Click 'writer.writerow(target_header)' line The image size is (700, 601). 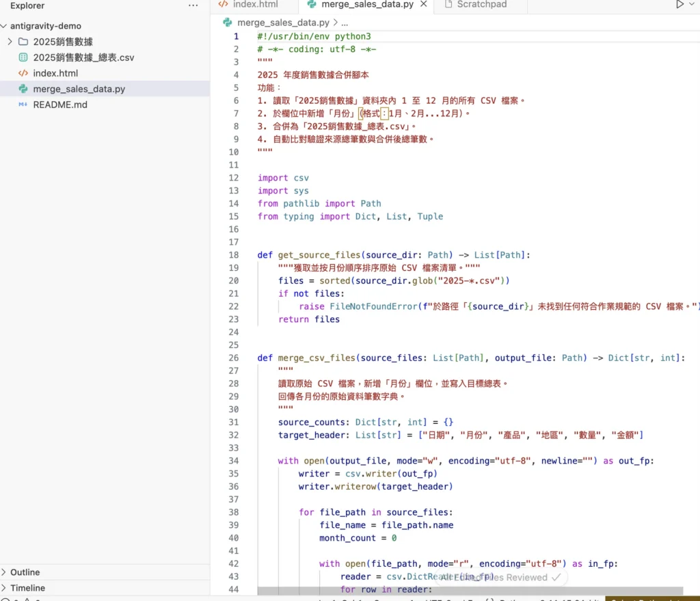(376, 486)
